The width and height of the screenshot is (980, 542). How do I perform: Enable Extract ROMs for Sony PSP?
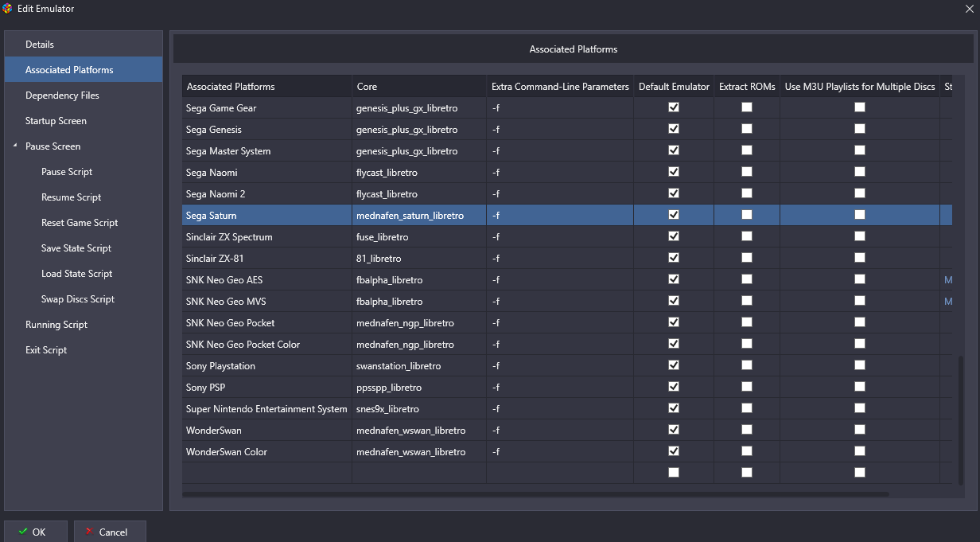(747, 387)
